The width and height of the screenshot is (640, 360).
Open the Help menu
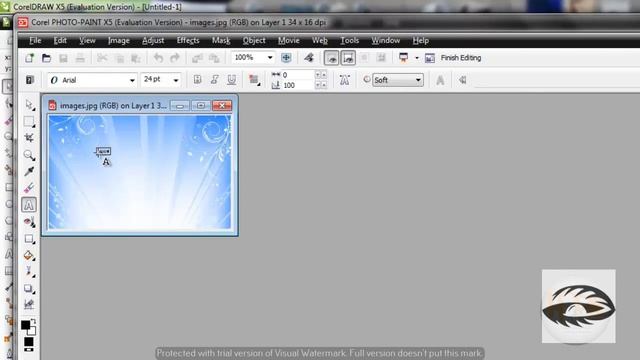click(x=420, y=40)
